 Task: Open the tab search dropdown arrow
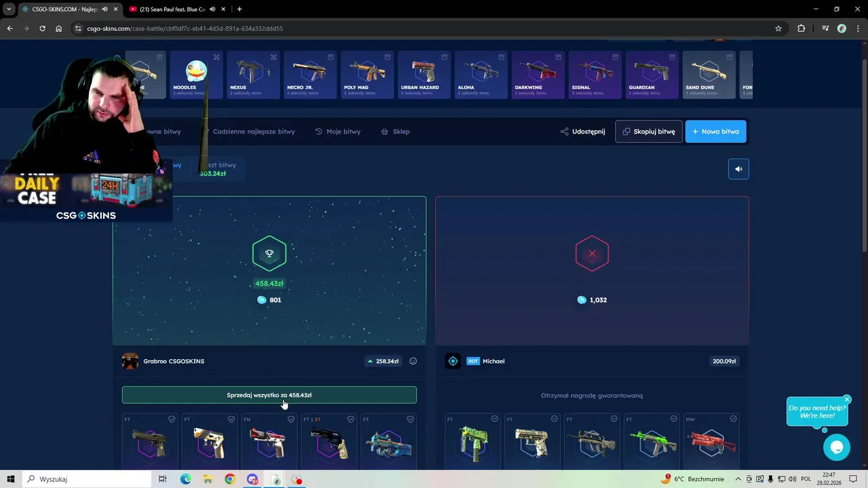click(x=9, y=9)
